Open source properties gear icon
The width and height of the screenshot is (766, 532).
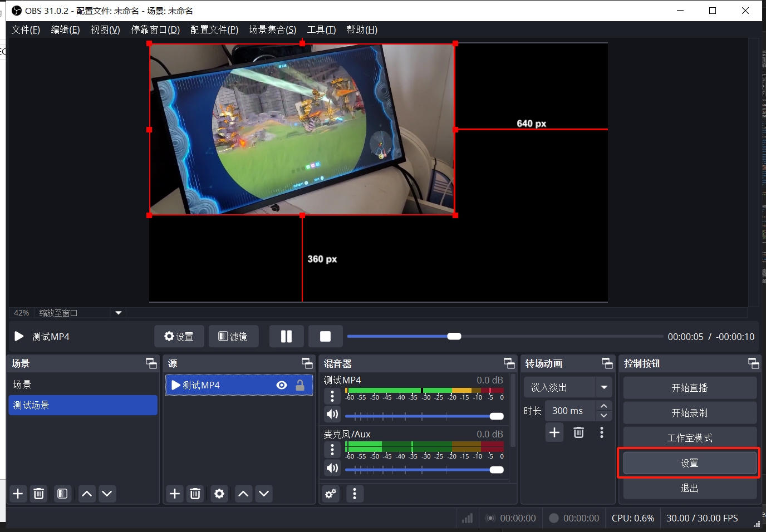click(219, 494)
